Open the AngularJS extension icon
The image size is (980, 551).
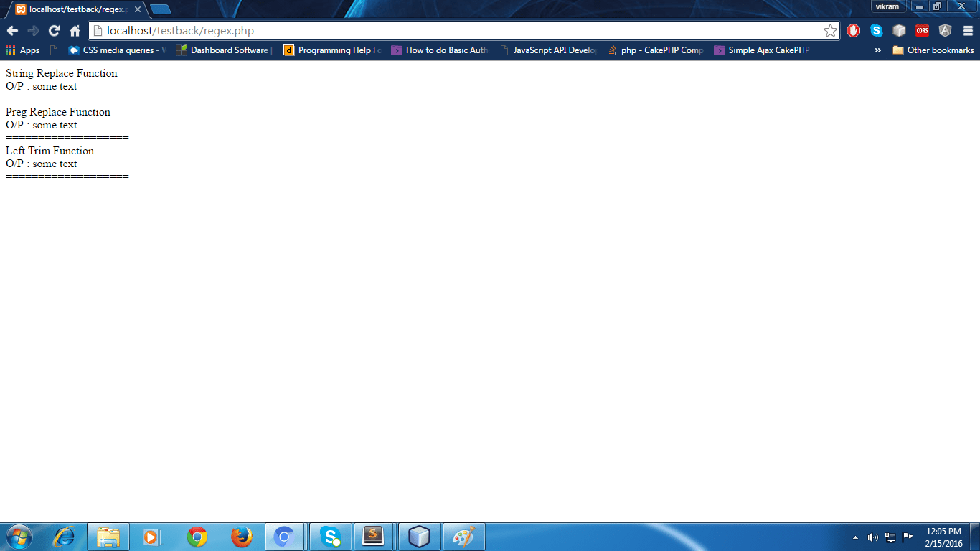(x=945, y=31)
